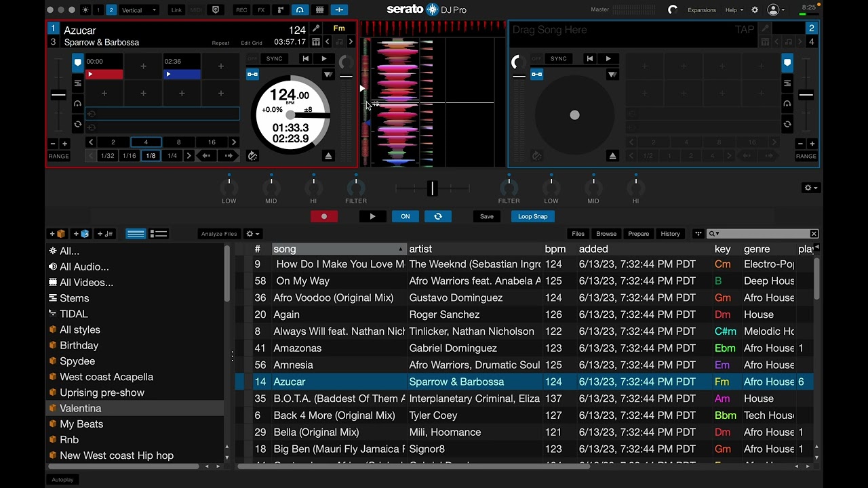Toggle the light/dark display mode sun icon
Image resolution: width=868 pixels, height=488 pixels.
point(85,10)
